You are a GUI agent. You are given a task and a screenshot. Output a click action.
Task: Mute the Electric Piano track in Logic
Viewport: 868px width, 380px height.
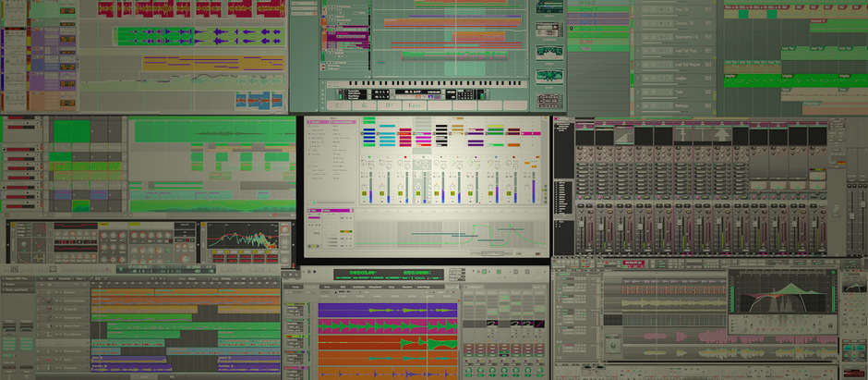56,326
